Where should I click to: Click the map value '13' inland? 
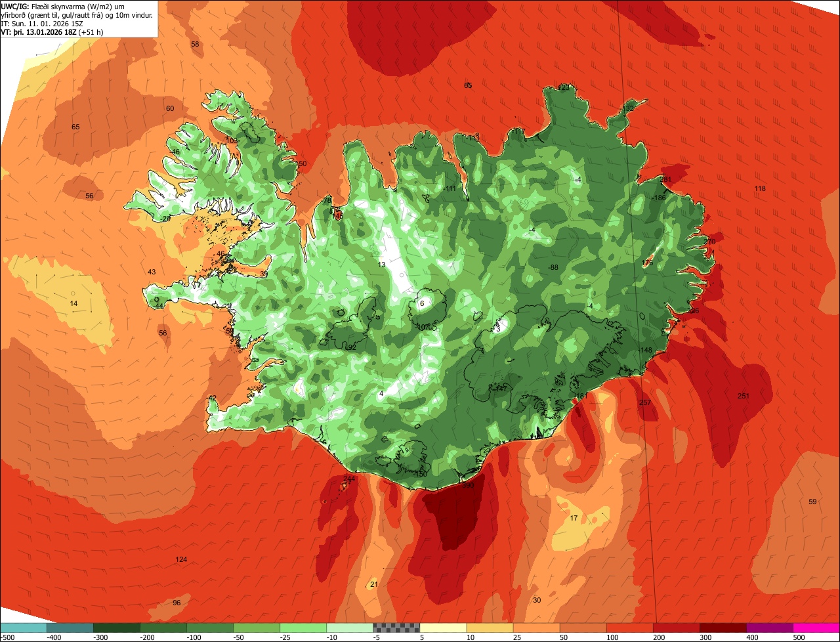coord(382,265)
